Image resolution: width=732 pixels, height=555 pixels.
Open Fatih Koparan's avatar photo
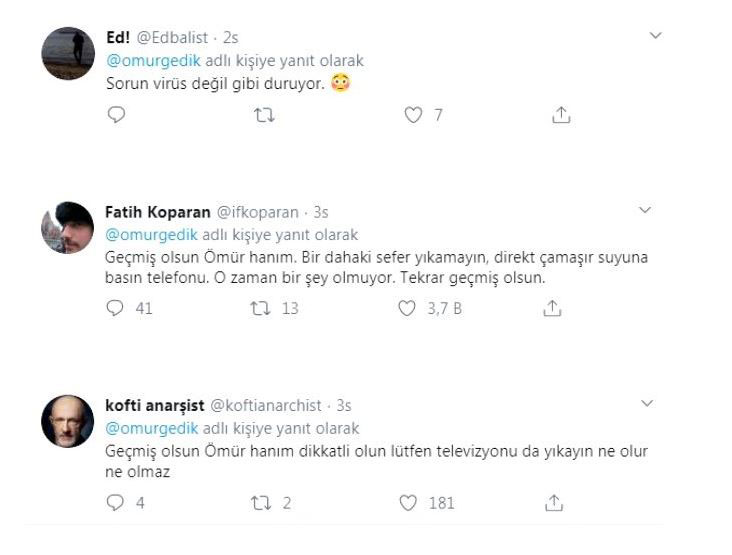coord(68,228)
